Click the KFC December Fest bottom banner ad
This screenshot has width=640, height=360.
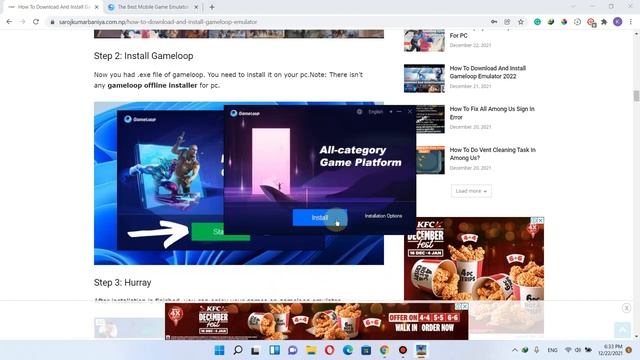(x=316, y=321)
